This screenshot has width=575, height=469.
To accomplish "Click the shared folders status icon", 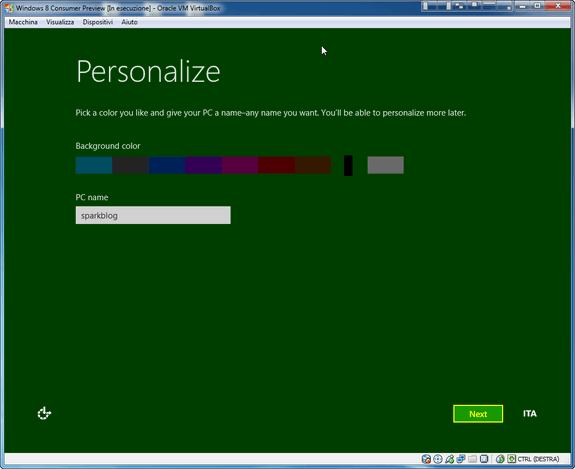I will 472,459.
